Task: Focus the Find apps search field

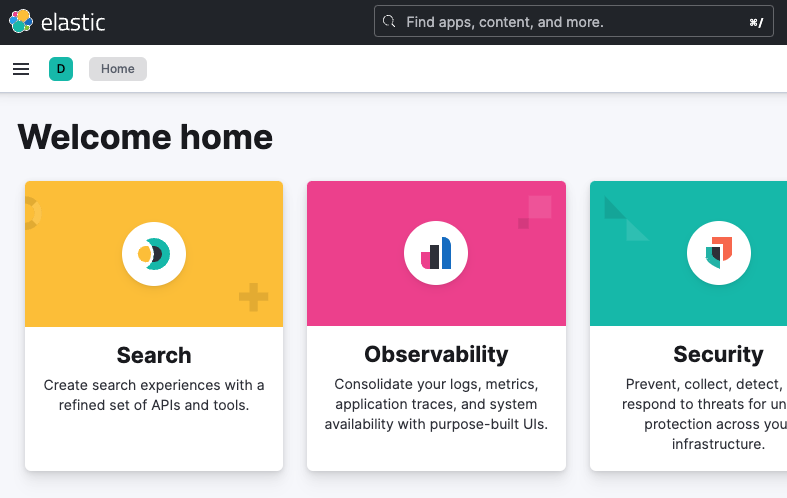Action: point(574,22)
